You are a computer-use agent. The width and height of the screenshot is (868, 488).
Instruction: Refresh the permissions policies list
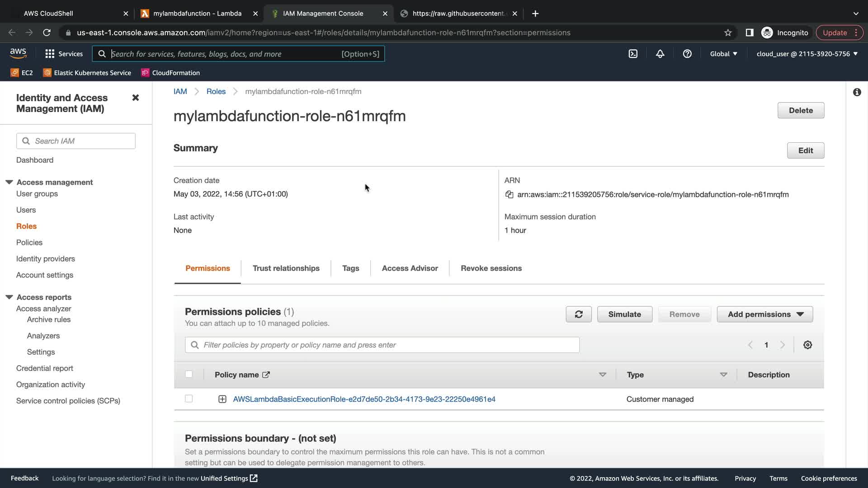coord(578,314)
